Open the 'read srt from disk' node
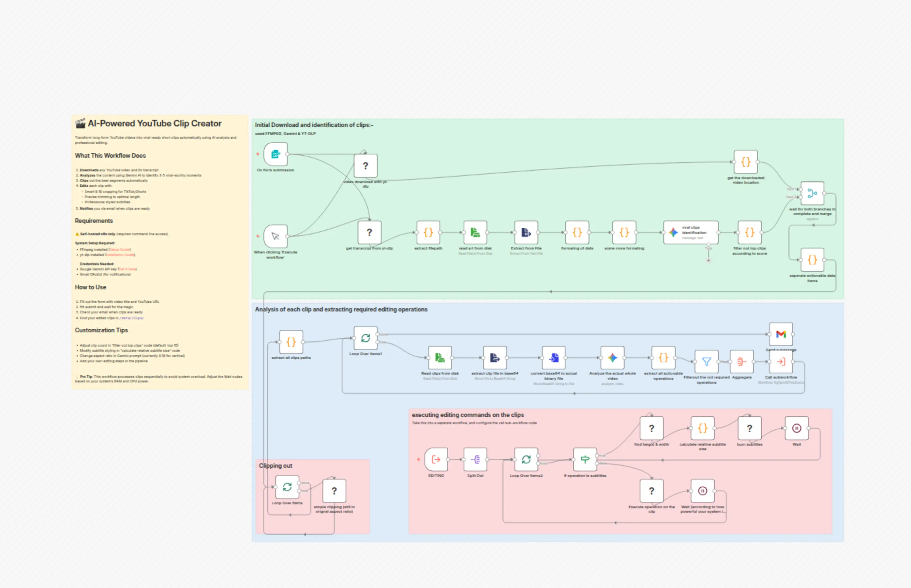911x588 pixels. point(475,232)
